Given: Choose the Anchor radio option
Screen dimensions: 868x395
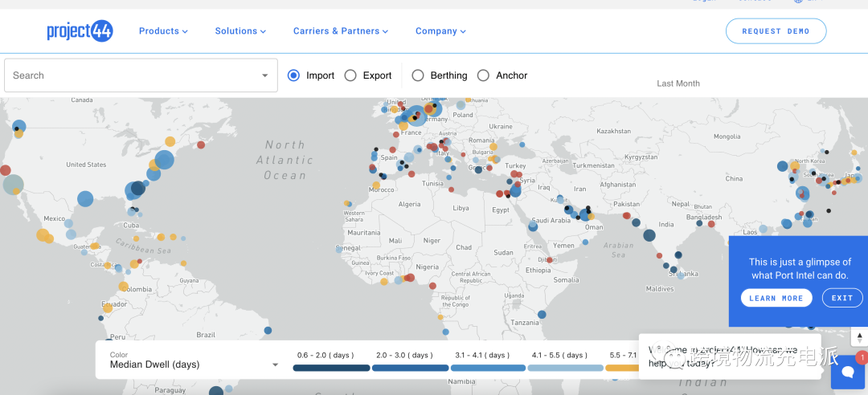Looking at the screenshot, I should [x=483, y=75].
